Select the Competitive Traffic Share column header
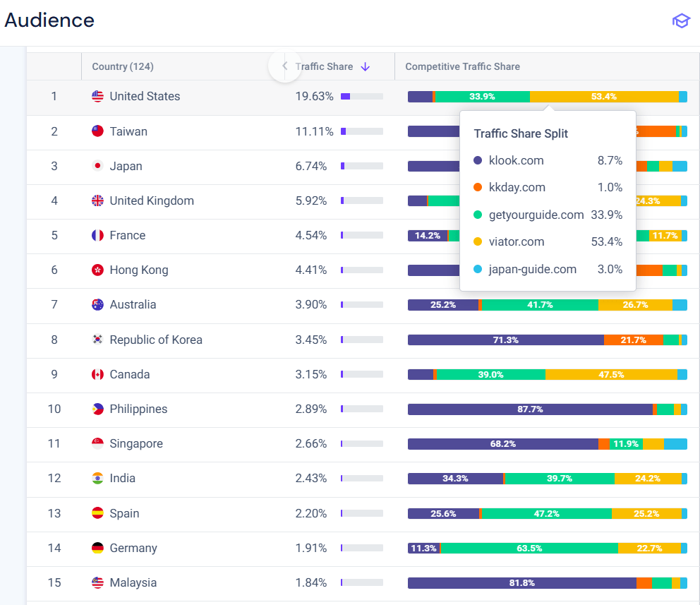The height and width of the screenshot is (605, 700). tap(462, 66)
